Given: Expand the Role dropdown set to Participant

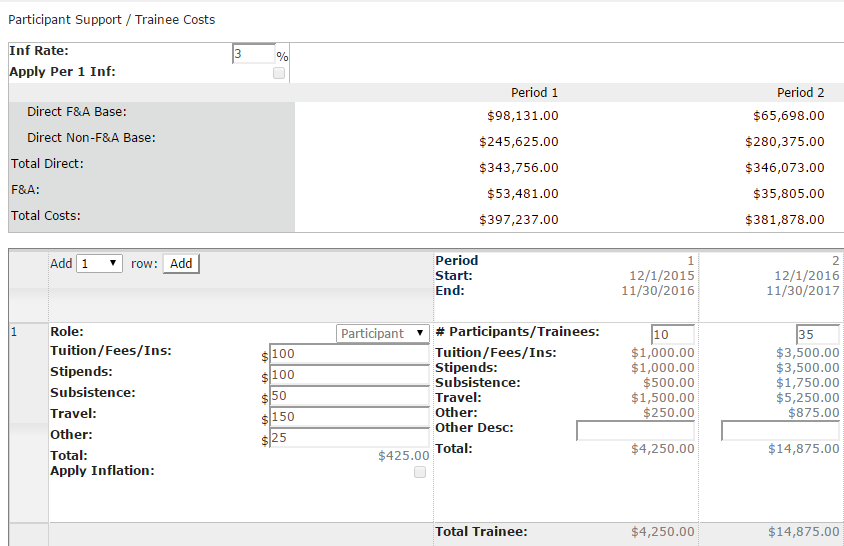Looking at the screenshot, I should coord(383,333).
